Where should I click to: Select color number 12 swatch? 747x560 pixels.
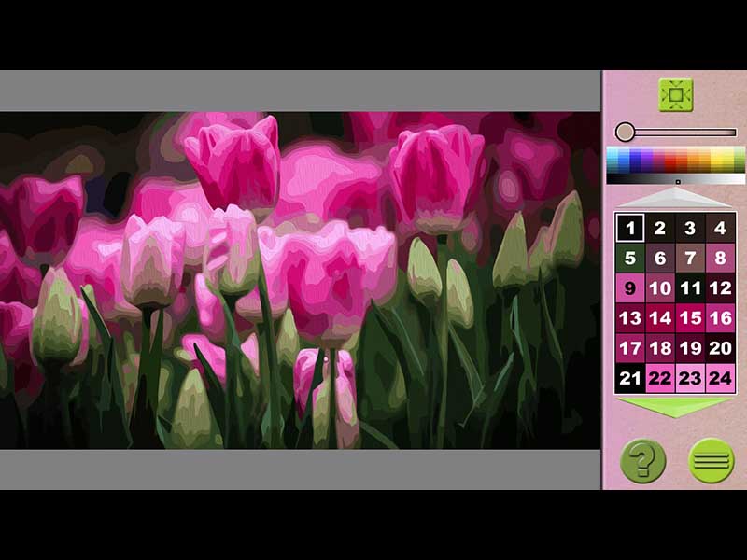click(x=720, y=287)
